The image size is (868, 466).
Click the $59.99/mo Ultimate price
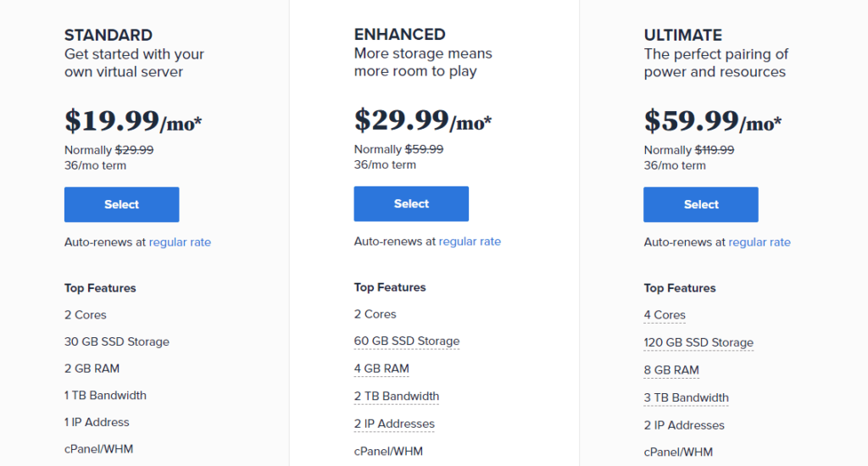click(713, 122)
